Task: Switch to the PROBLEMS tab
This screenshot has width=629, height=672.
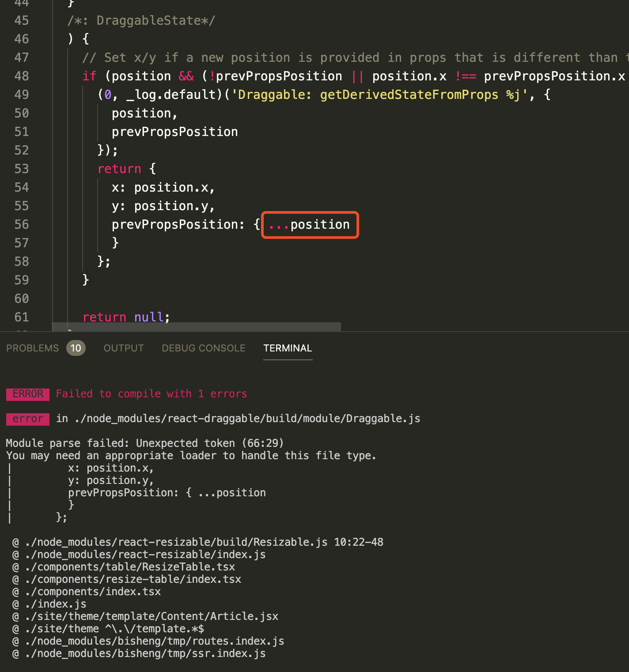Action: click(32, 348)
